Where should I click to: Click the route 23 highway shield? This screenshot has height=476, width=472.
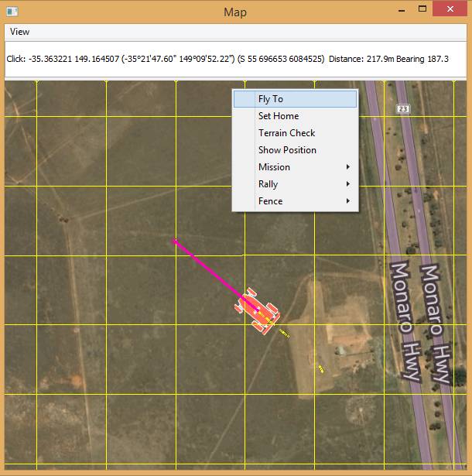(402, 109)
